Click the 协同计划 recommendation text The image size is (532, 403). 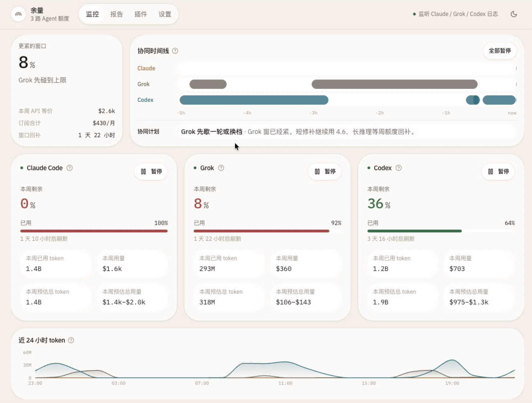click(x=298, y=132)
